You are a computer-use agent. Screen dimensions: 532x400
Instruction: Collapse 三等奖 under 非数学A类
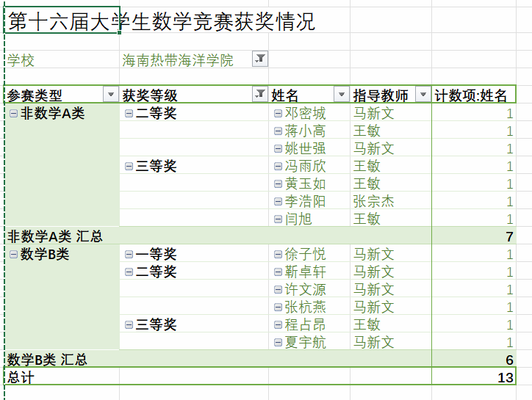pos(129,166)
